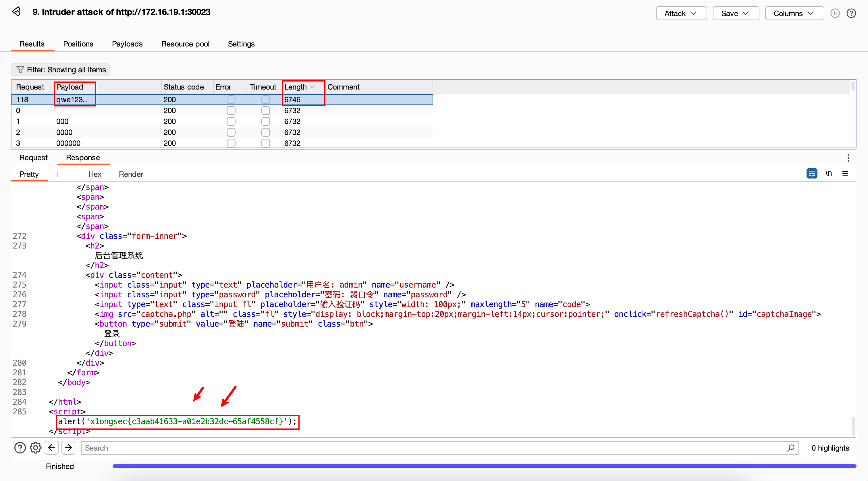Click the captcha.php img line in response
868x481 pixels.
pos(458,314)
